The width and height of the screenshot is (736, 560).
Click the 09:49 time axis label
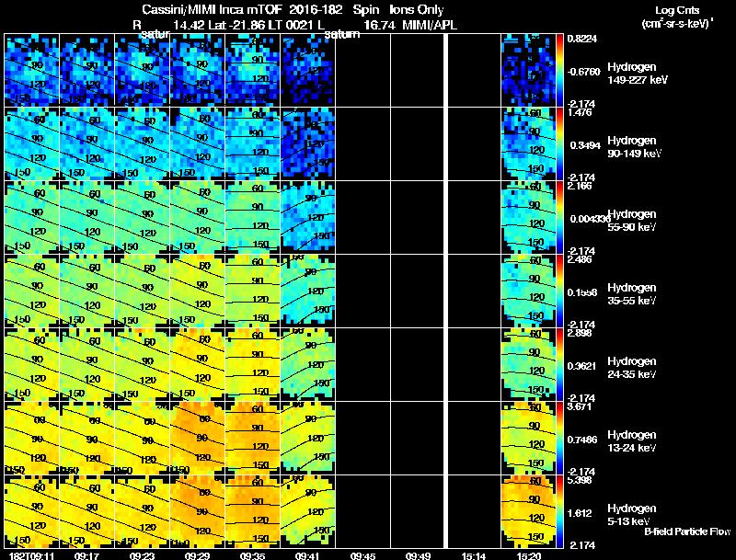click(x=418, y=555)
